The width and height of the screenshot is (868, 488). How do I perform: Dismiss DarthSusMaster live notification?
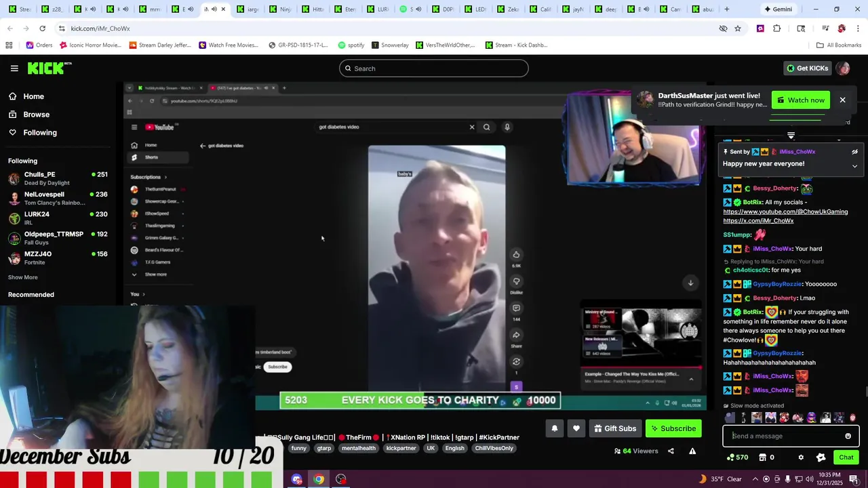(x=842, y=100)
